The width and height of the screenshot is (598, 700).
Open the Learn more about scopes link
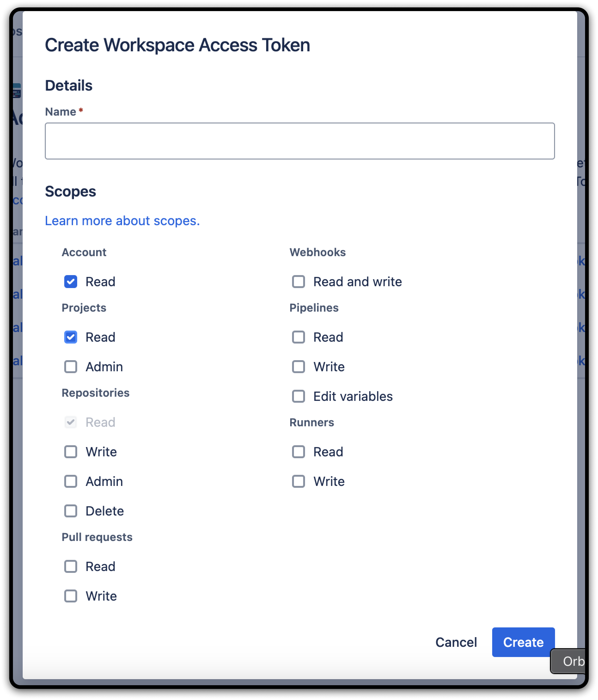122,221
